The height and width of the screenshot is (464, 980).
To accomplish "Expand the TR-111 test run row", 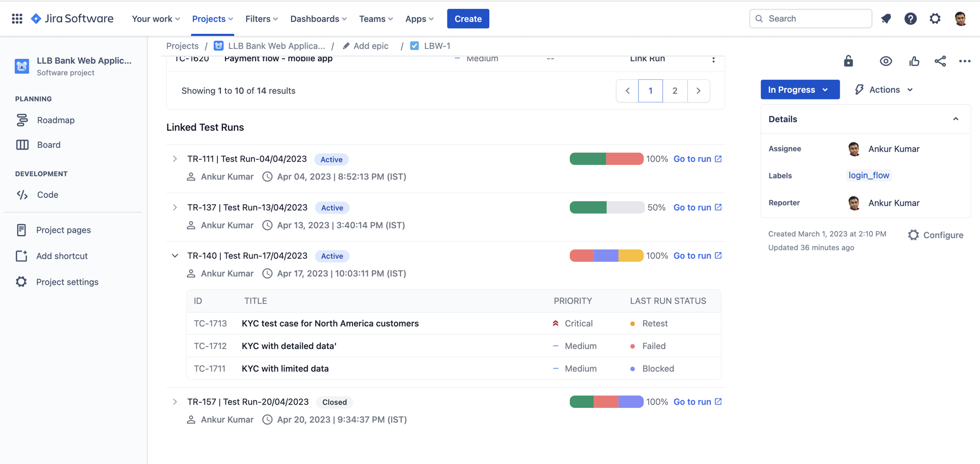I will point(175,159).
